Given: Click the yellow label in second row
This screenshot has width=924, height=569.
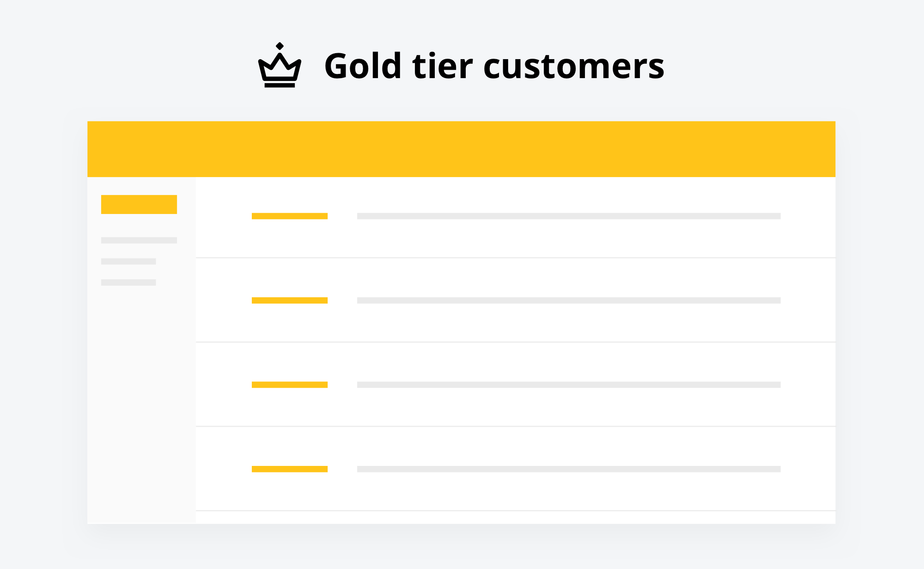Looking at the screenshot, I should coord(290,300).
